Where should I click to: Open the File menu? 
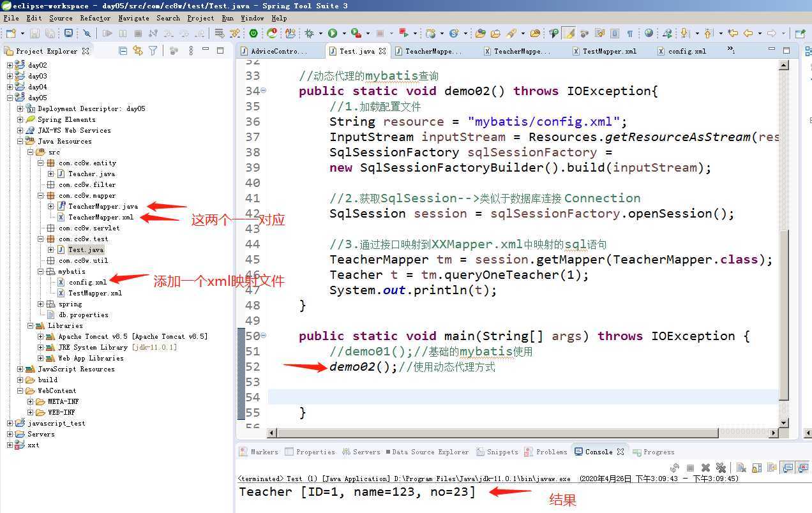11,18
